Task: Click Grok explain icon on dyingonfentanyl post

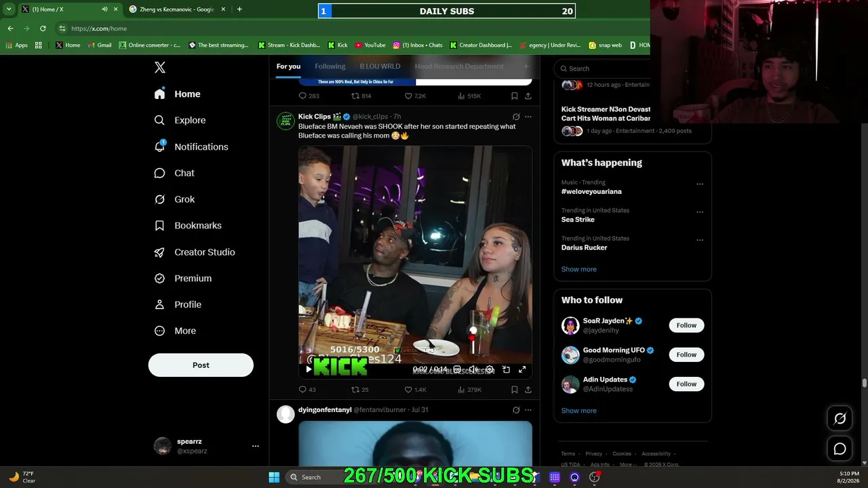Action: [x=516, y=410]
